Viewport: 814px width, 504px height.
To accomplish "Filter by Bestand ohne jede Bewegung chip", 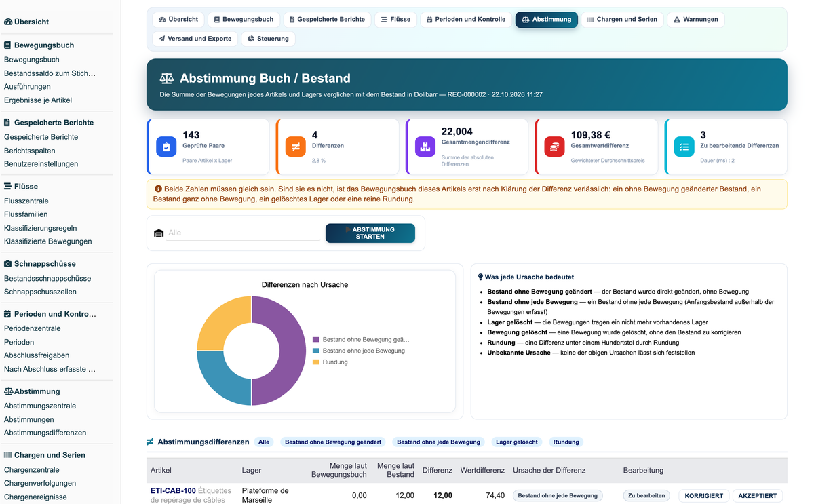I will click(x=438, y=442).
